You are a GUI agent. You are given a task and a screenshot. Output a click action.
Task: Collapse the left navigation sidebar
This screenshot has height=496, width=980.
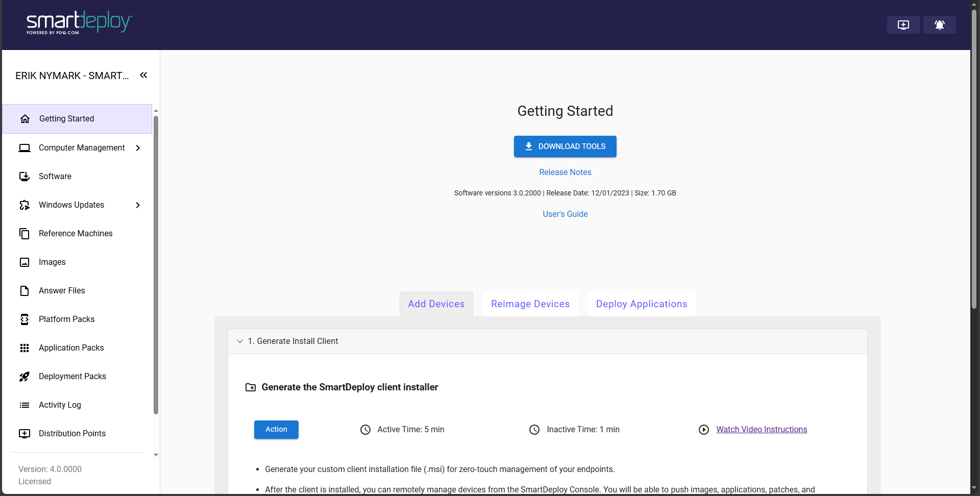point(143,75)
